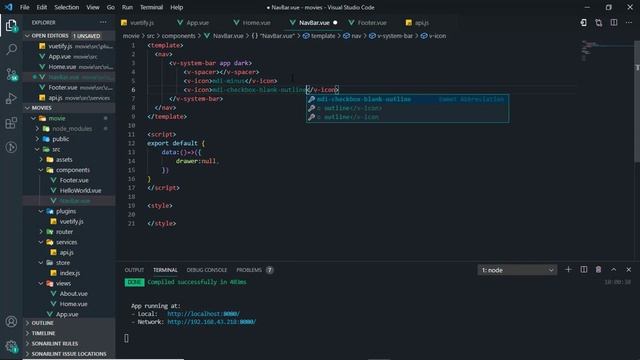Select the terminal dropdown '1: node'
The width and height of the screenshot is (640, 360).
[x=517, y=270]
